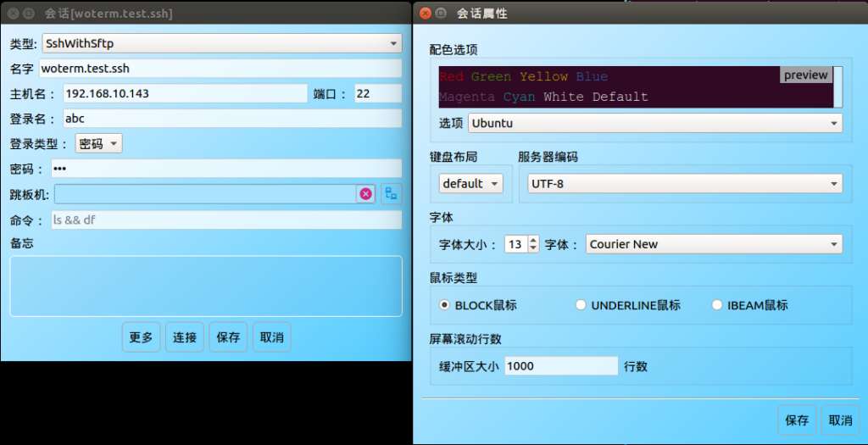Focus the 命令 field with ls && df
The width and height of the screenshot is (868, 445).
coord(226,220)
